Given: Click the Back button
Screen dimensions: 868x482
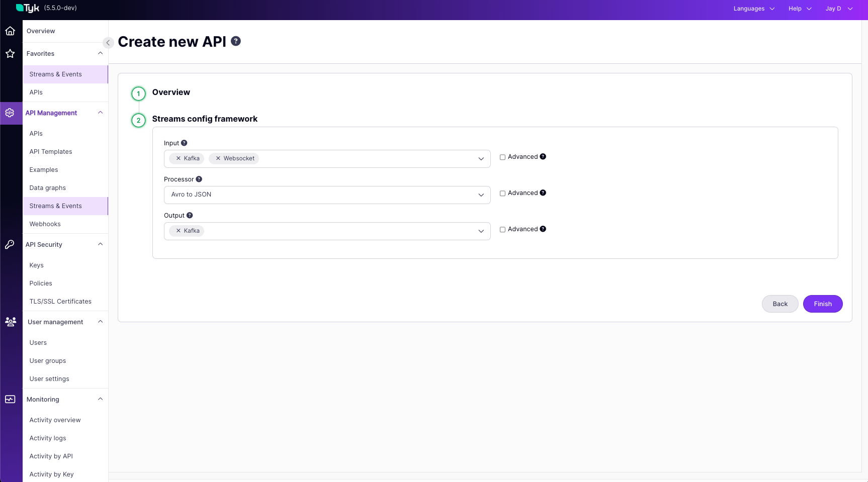Looking at the screenshot, I should pos(779,304).
